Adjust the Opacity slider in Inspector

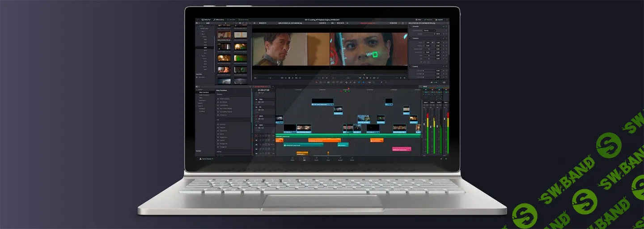coord(430,34)
